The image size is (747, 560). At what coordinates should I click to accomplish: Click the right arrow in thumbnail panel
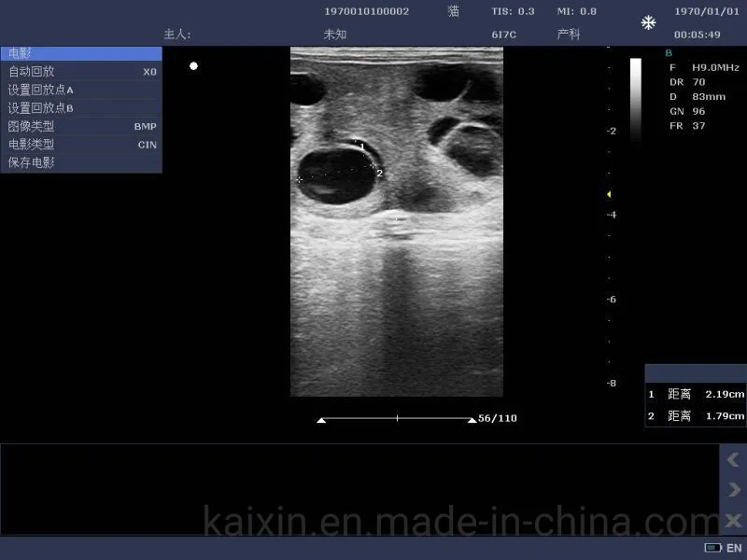(x=733, y=490)
